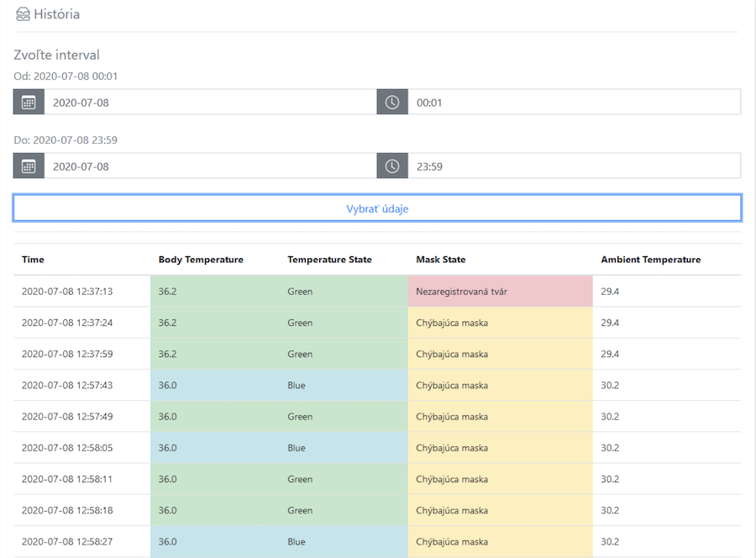756x558 pixels.
Task: Focus the start time field 00:01
Action: [x=575, y=103]
